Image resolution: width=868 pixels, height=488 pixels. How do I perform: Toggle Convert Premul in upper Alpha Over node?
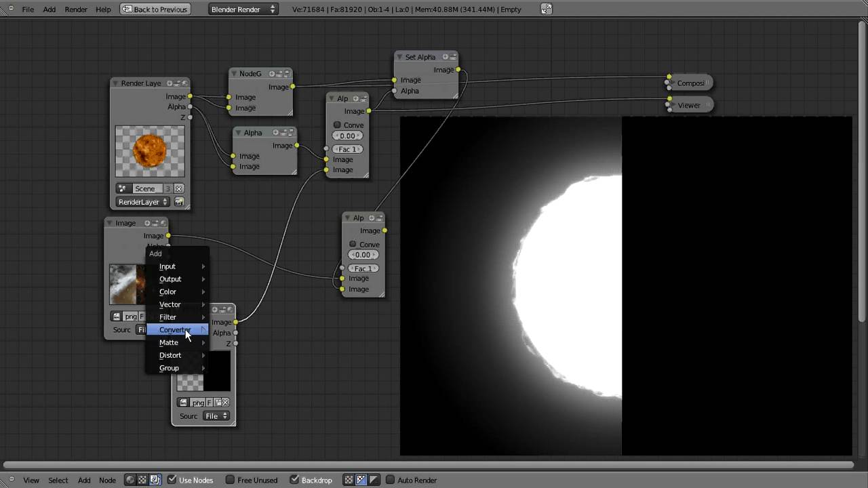[x=337, y=125]
